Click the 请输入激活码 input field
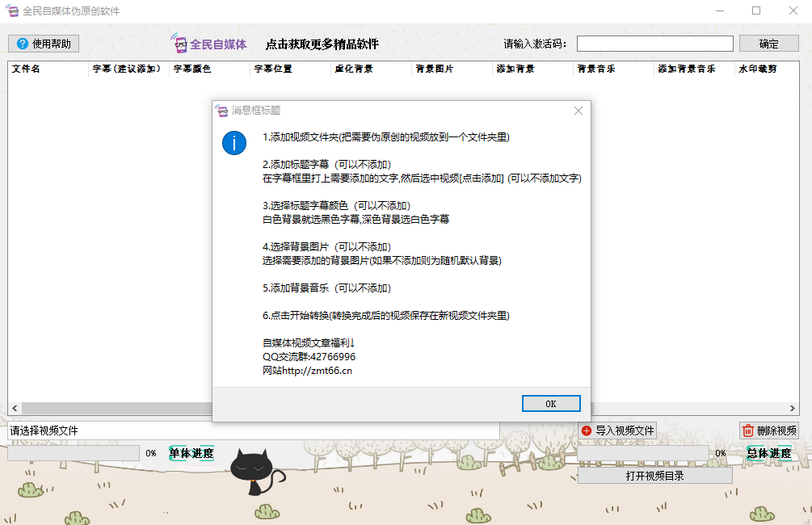Viewport: 812px width, 525px height. coord(654,43)
